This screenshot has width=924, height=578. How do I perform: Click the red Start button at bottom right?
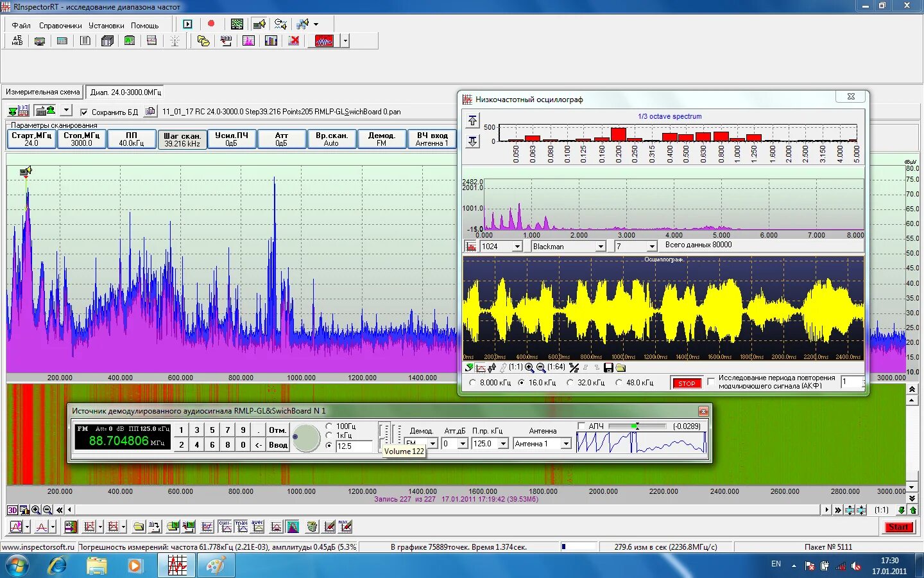[898, 527]
